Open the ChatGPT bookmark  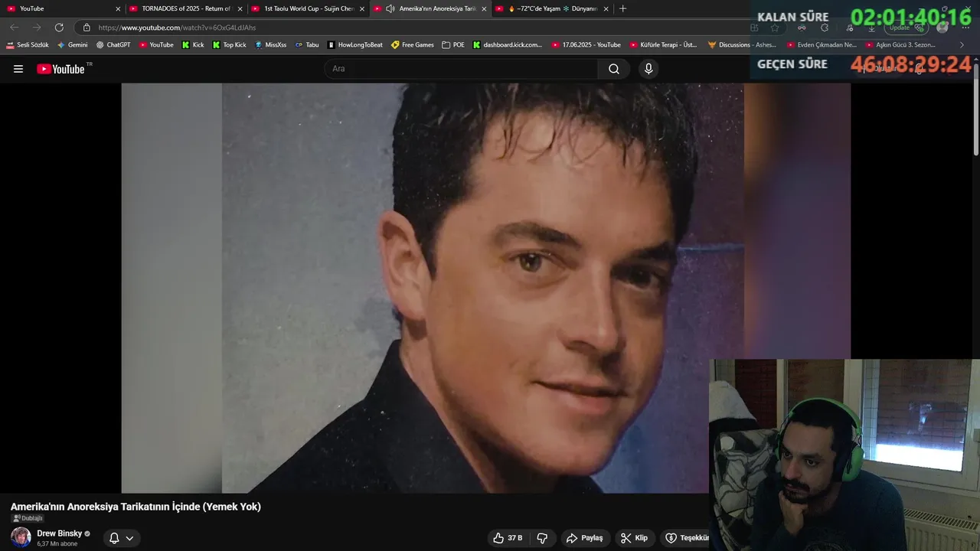coord(113,45)
